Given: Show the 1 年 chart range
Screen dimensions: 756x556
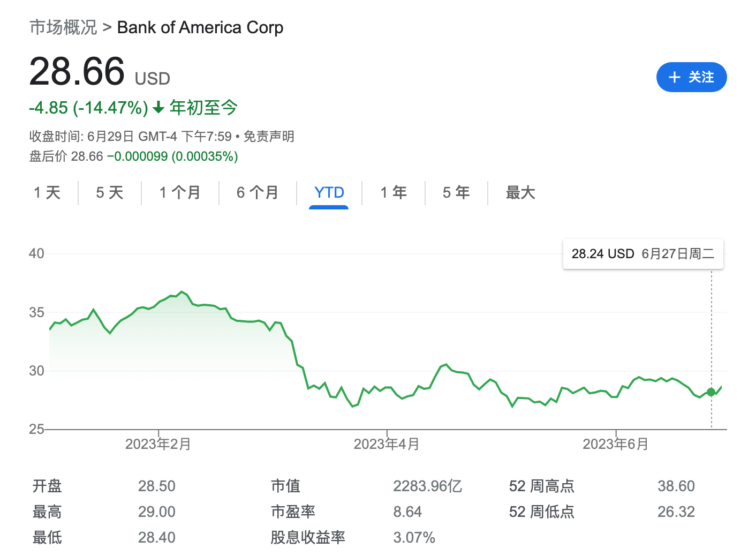Looking at the screenshot, I should tap(394, 192).
